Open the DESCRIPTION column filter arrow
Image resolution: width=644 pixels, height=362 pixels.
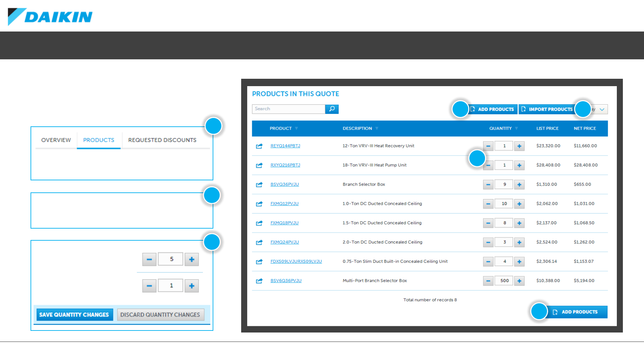pos(377,128)
